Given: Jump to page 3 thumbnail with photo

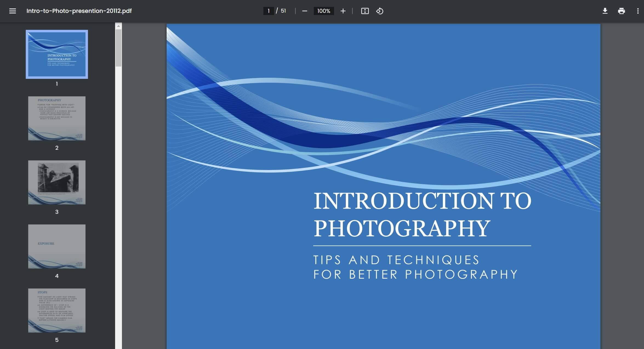Looking at the screenshot, I should point(57,182).
